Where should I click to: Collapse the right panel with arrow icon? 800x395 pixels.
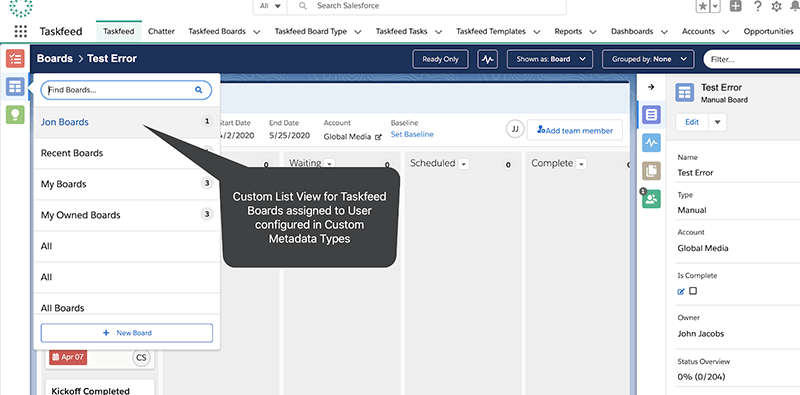tap(651, 87)
